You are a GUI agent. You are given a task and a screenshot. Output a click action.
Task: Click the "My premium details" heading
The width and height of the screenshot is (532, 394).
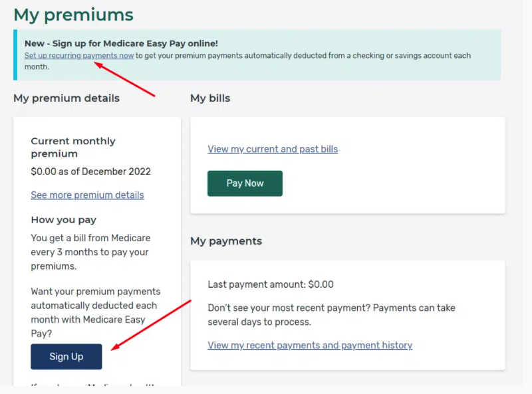66,98
